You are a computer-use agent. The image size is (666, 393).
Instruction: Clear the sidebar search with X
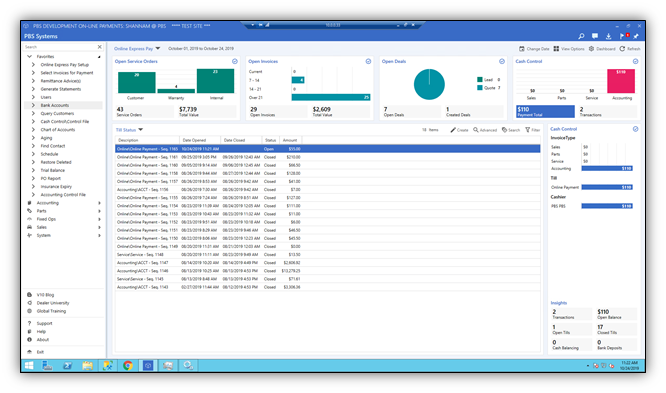tap(99, 47)
